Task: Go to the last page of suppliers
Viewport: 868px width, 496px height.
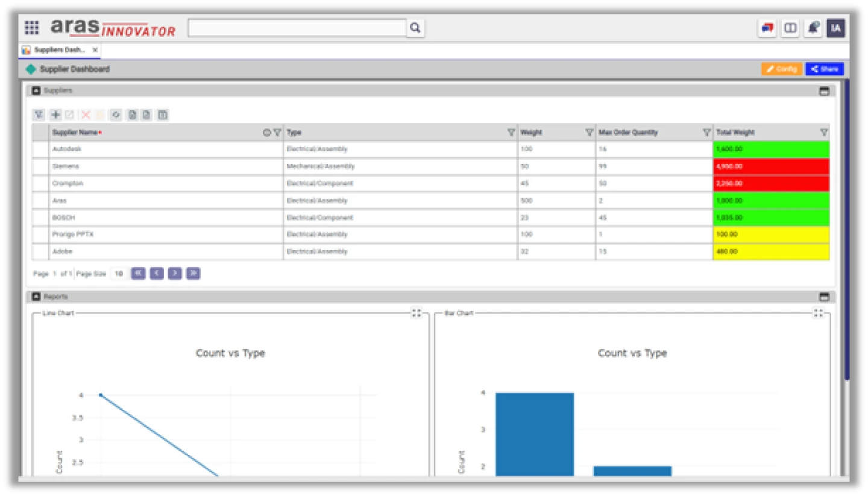Action: [x=193, y=274]
